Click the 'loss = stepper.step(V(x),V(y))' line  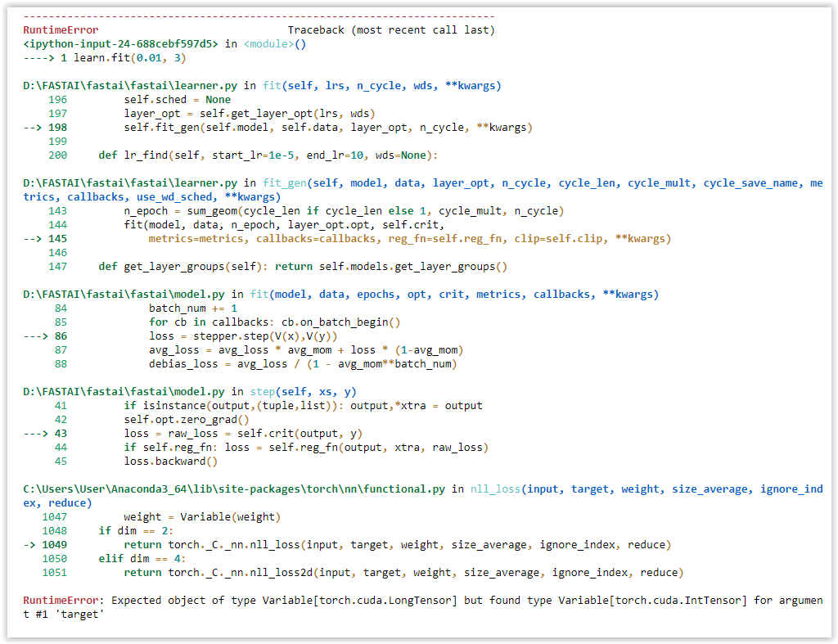[x=243, y=336]
